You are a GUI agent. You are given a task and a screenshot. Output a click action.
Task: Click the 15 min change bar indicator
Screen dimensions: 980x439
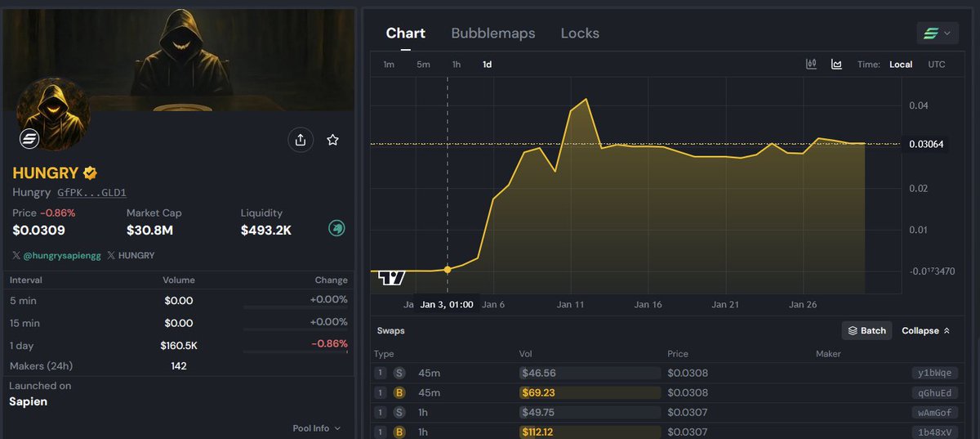(x=296, y=330)
